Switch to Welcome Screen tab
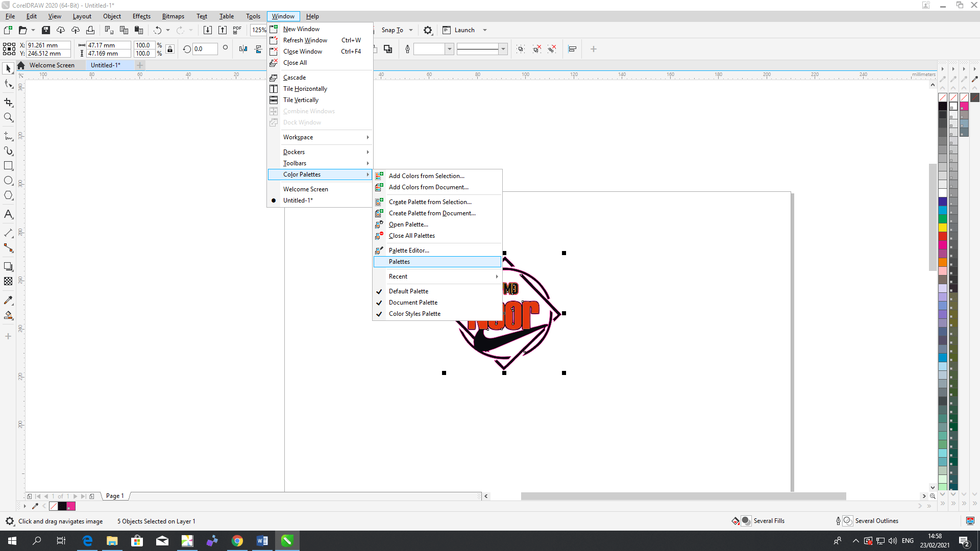Viewport: 980px width, 551px height. pos(52,65)
